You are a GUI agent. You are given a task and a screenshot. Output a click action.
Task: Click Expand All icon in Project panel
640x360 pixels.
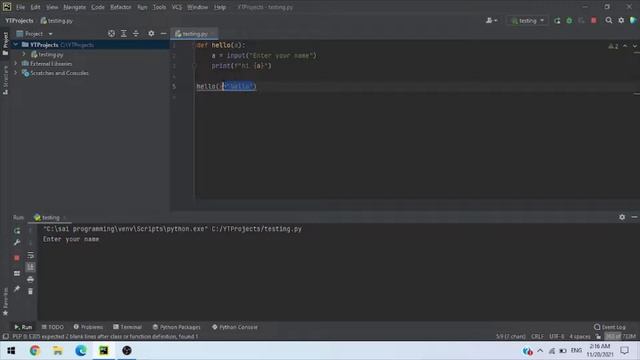point(124,33)
